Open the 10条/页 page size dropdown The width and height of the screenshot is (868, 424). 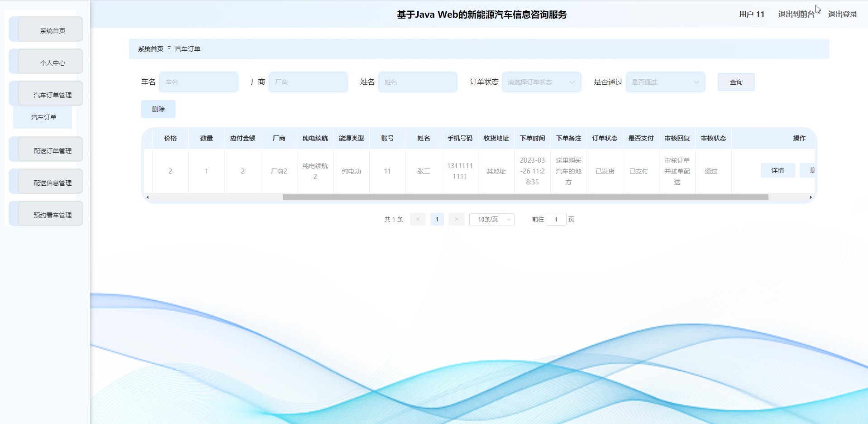tap(492, 219)
